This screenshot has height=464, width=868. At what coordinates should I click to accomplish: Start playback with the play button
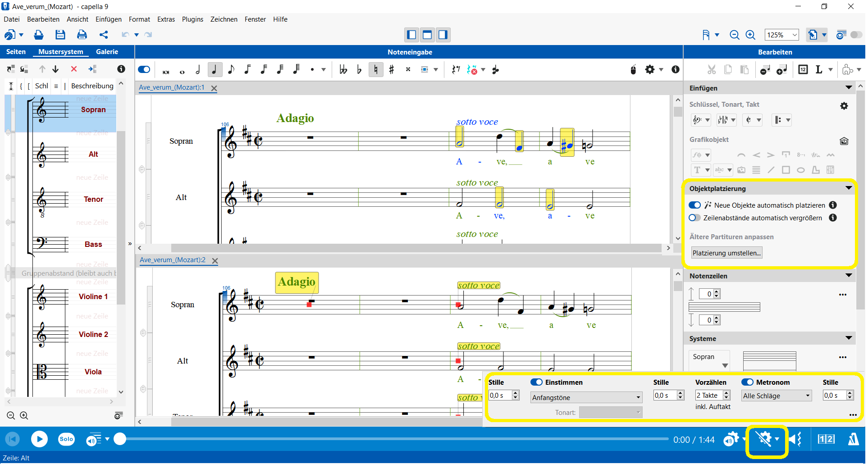39,439
